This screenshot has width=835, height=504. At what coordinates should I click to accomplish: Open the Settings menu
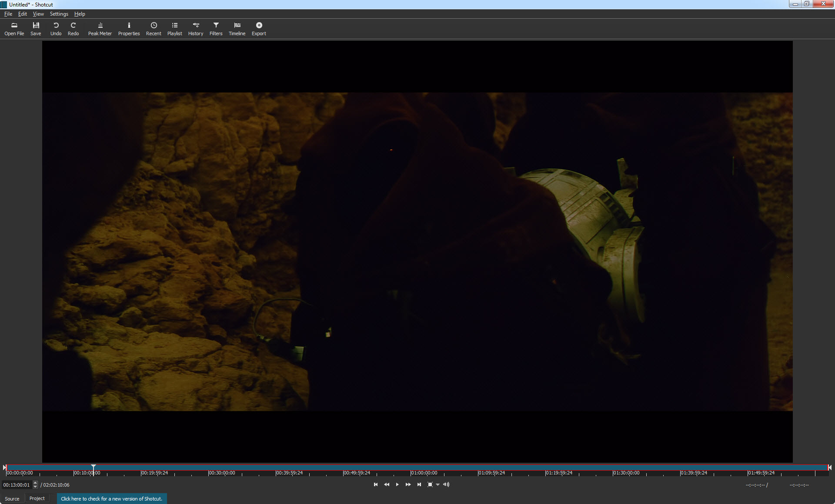click(x=59, y=14)
